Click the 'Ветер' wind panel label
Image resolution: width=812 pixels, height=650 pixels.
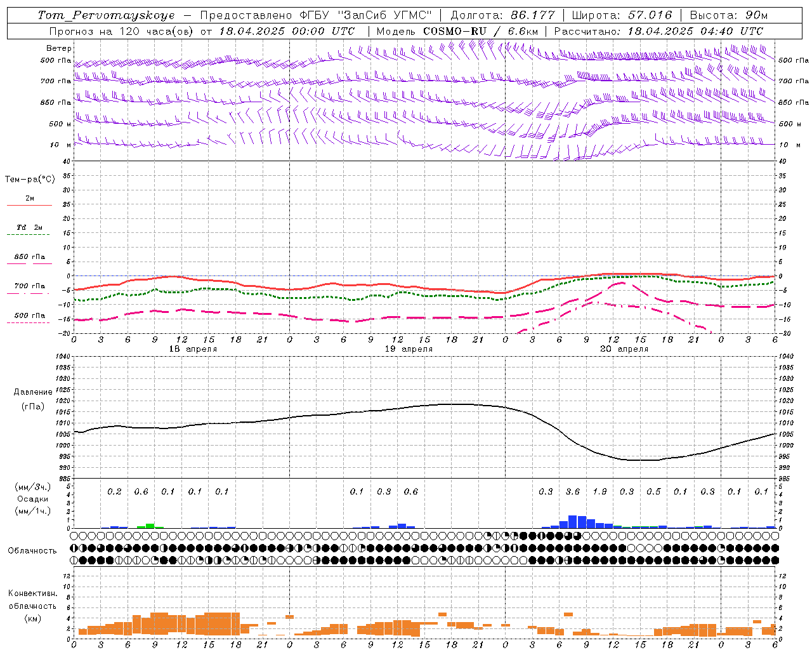(x=59, y=48)
